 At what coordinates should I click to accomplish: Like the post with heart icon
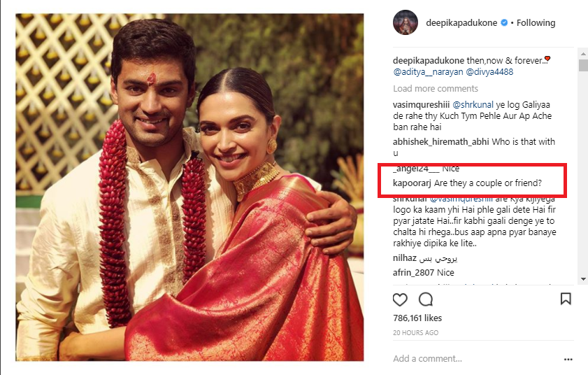[x=400, y=299]
